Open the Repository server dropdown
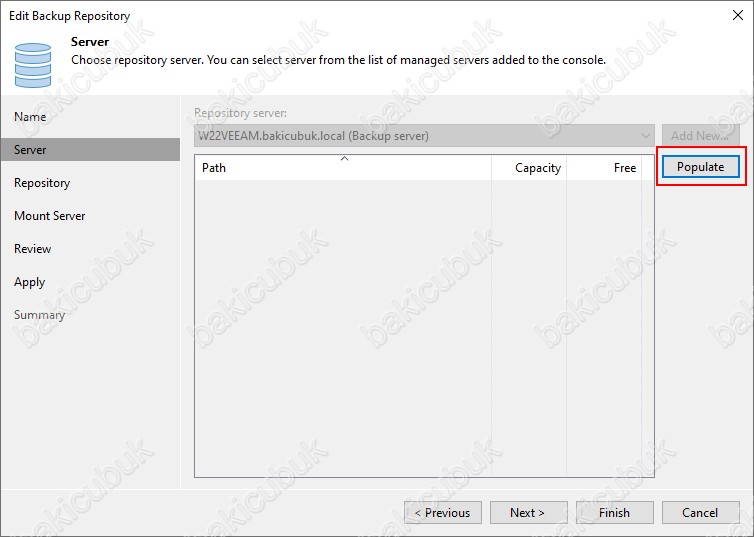The image size is (754, 537). point(424,136)
